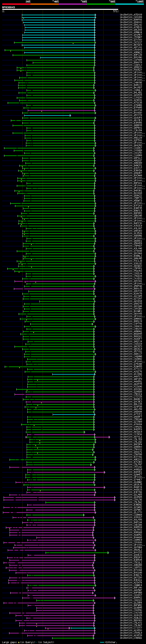
Task: Click the red 20% color legend bar
Action: coord(16,4)
